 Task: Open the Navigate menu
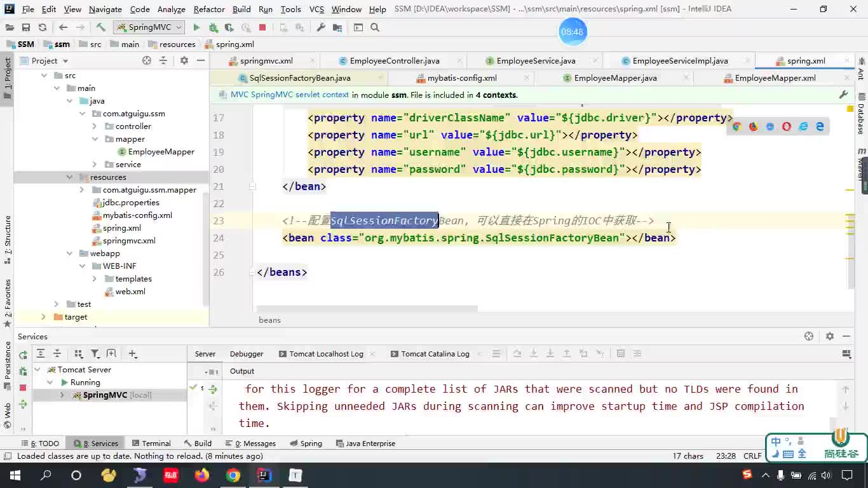(x=105, y=9)
